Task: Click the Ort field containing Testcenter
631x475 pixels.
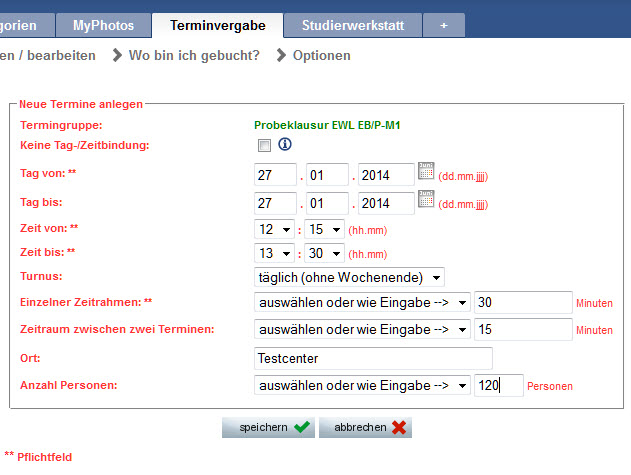Action: click(373, 358)
